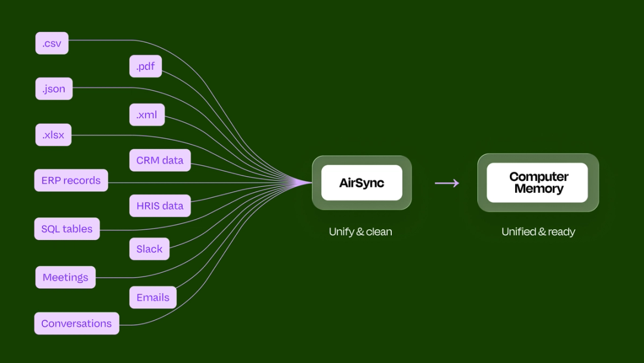Click the ERP records label

coord(71,180)
